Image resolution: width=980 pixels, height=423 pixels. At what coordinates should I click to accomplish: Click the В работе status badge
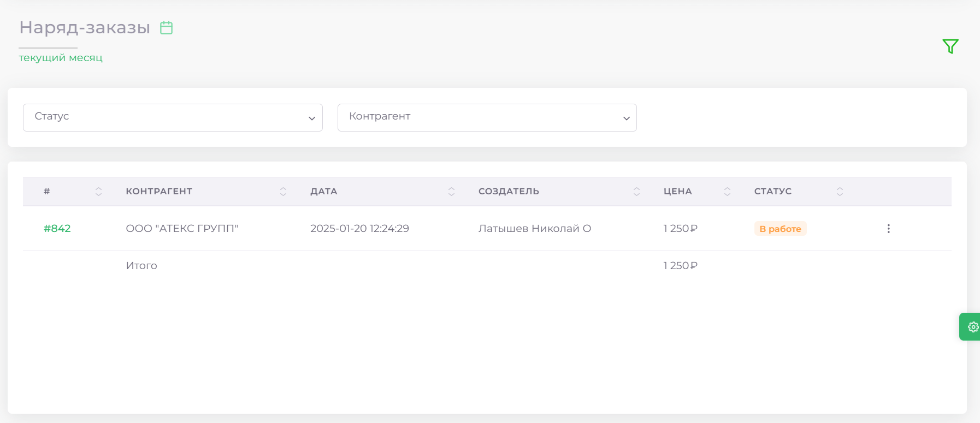tap(780, 229)
